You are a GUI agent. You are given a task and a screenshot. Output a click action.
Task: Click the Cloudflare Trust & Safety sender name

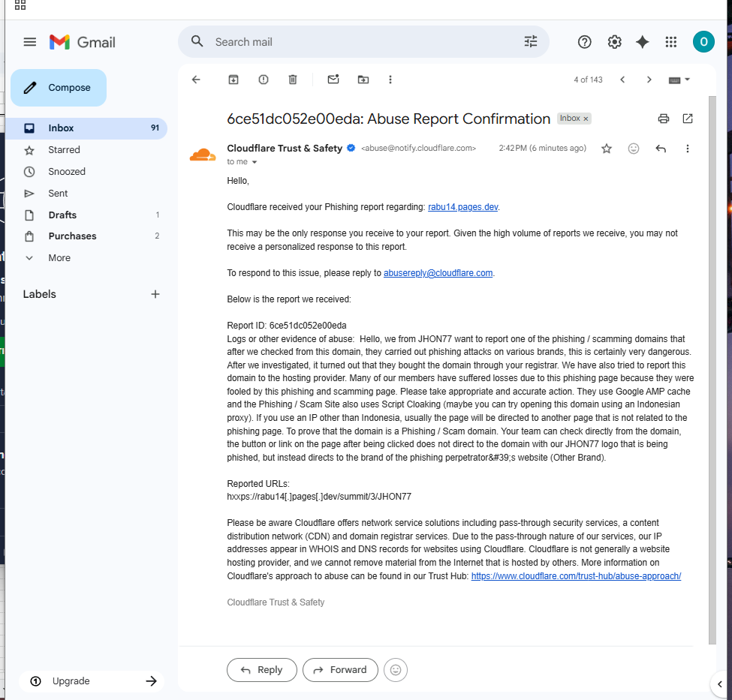285,149
